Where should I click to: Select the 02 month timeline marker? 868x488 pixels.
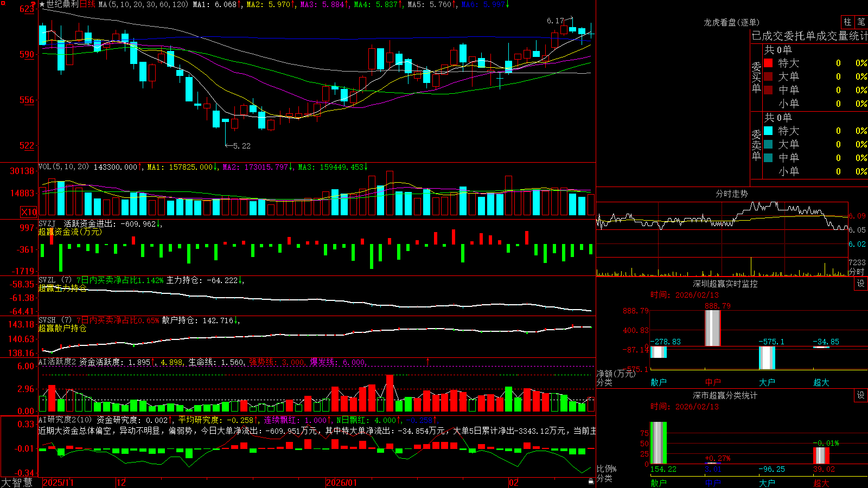click(514, 483)
